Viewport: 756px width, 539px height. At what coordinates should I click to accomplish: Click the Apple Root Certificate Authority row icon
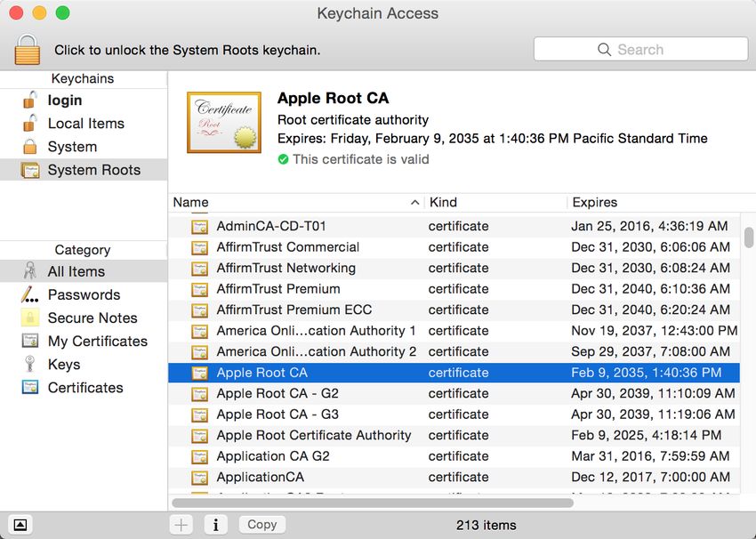click(199, 436)
